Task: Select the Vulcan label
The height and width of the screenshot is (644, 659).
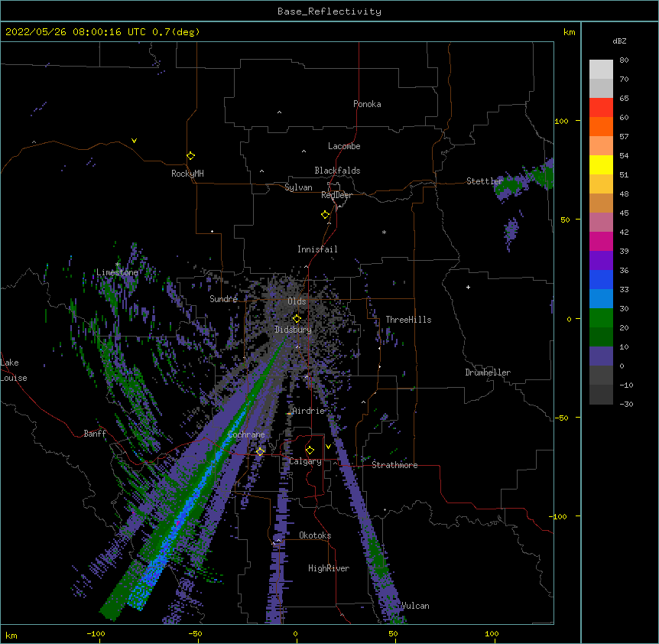Action: tap(415, 606)
